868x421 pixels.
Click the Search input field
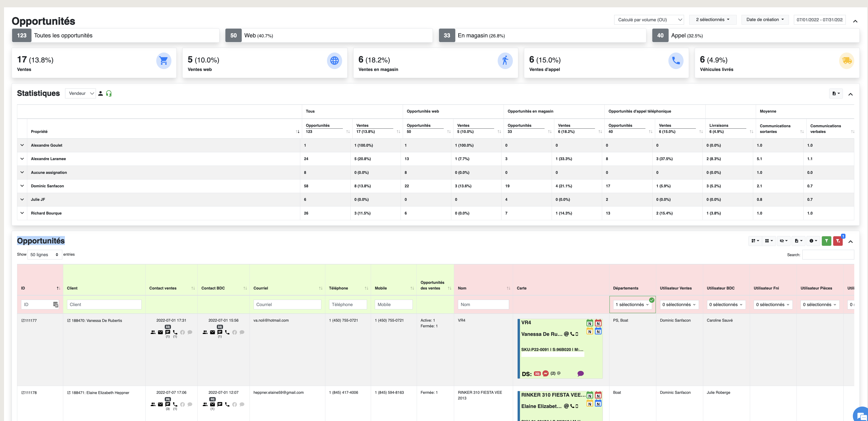(828, 255)
